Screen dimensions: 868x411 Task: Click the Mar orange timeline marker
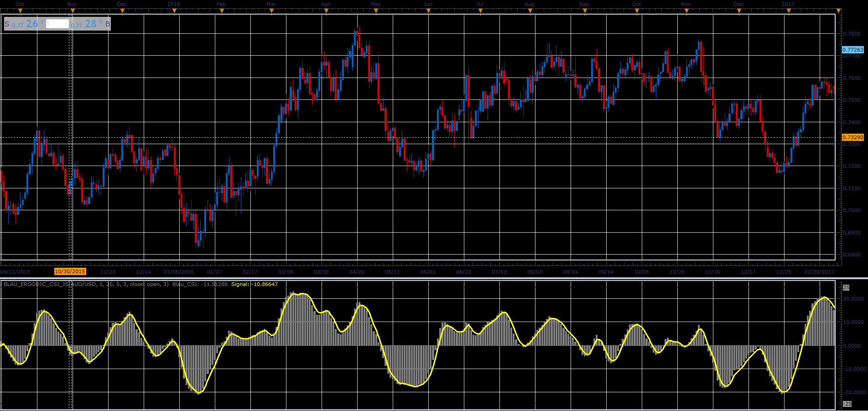point(272,11)
